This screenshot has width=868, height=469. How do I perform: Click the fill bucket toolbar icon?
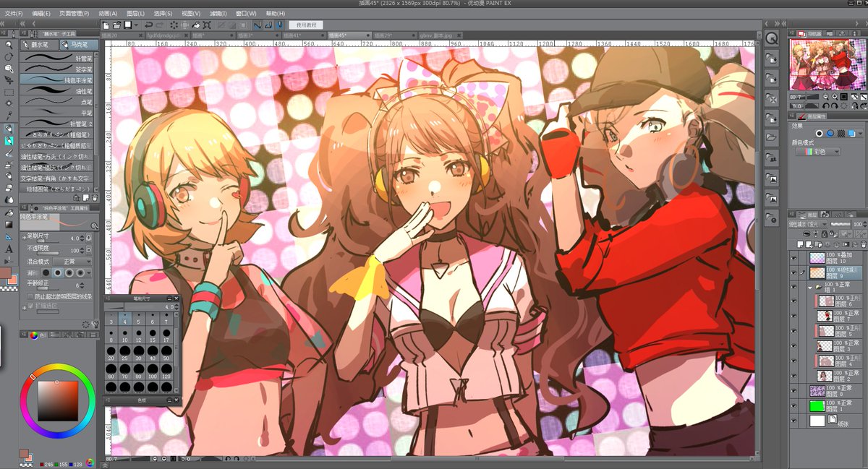pyautogui.click(x=195, y=25)
